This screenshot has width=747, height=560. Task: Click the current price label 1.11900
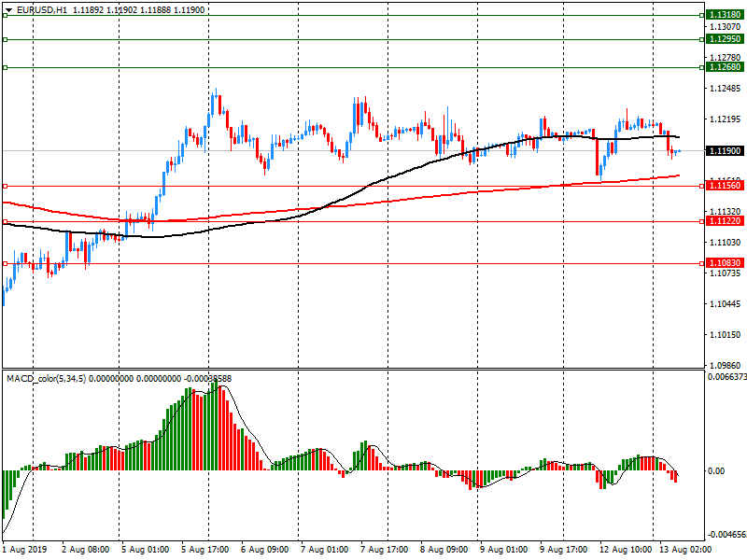725,151
